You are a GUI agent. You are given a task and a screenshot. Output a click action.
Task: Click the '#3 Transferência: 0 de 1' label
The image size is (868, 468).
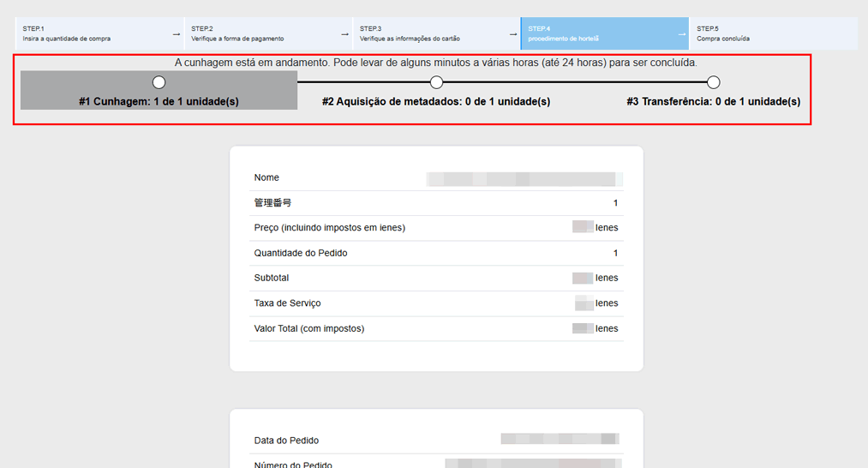(x=713, y=101)
